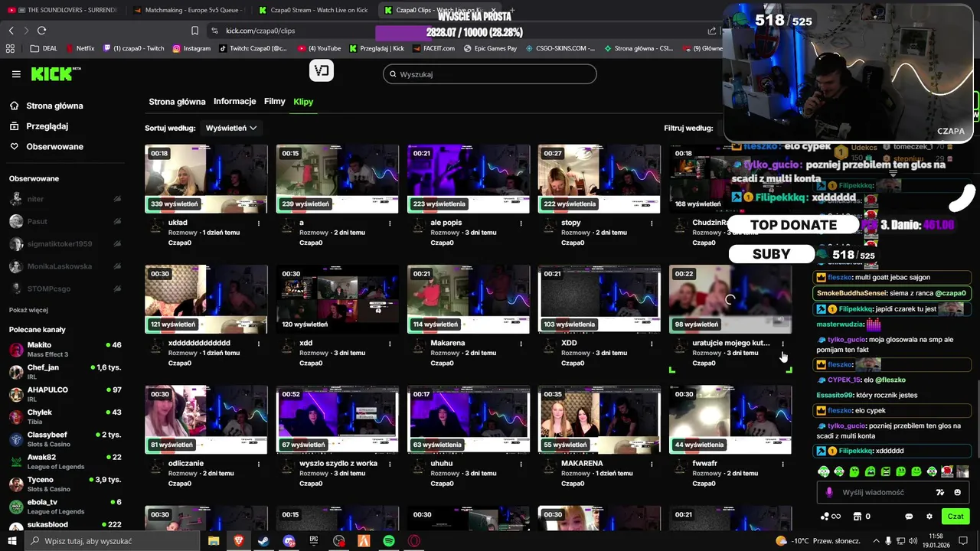
Task: Open options menu for the stopy clip
Action: pyautogui.click(x=652, y=223)
